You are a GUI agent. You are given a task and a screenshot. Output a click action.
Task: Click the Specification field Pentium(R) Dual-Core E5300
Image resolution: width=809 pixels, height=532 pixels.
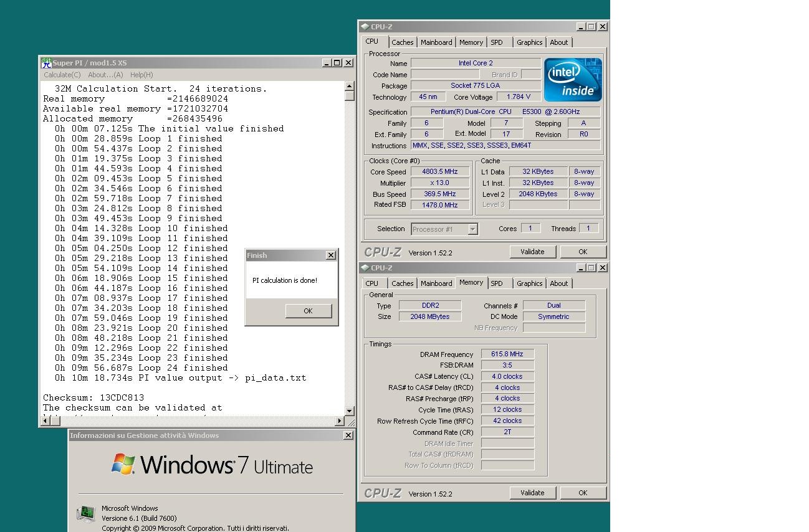pos(505,112)
